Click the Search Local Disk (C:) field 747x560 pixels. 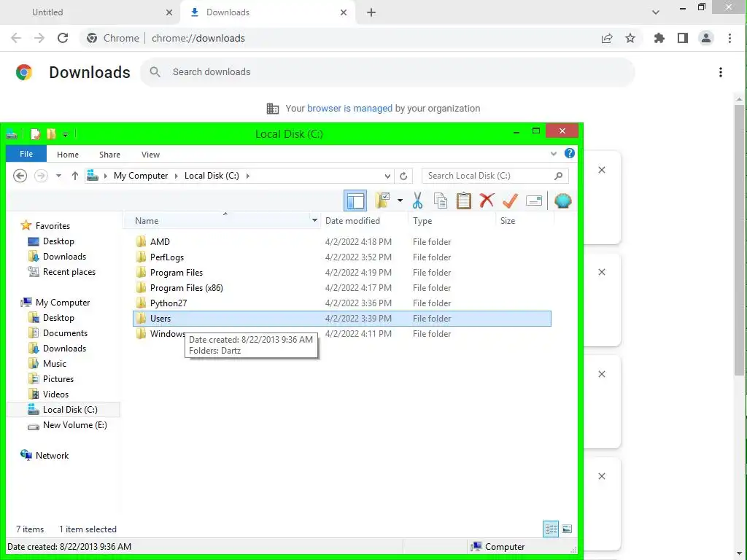point(495,176)
